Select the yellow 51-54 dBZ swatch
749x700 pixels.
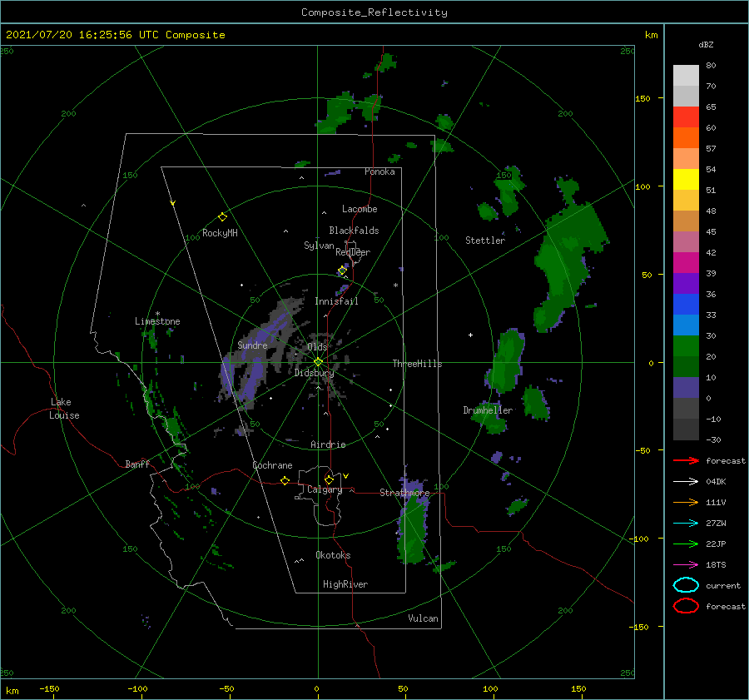coord(686,179)
